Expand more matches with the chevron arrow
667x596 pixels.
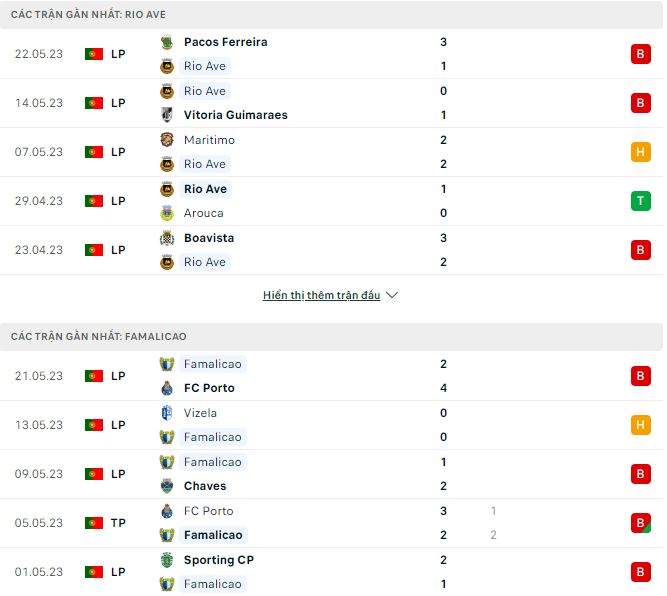click(x=392, y=296)
